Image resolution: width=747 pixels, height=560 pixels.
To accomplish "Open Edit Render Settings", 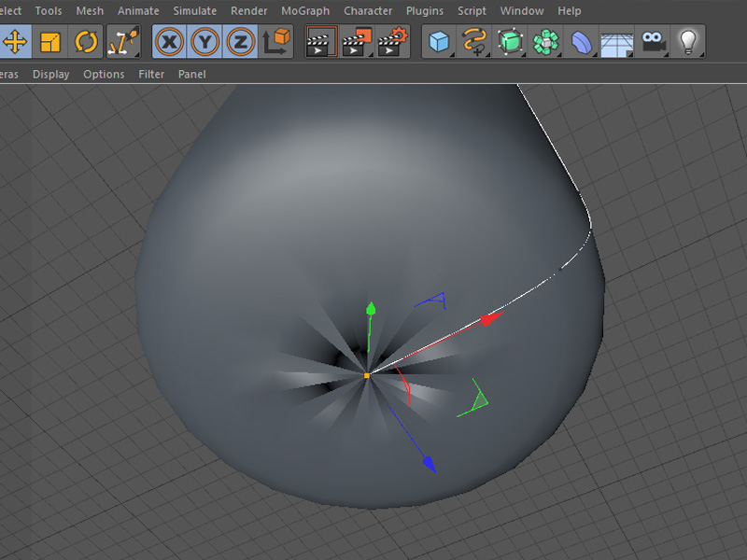I will pos(392,42).
